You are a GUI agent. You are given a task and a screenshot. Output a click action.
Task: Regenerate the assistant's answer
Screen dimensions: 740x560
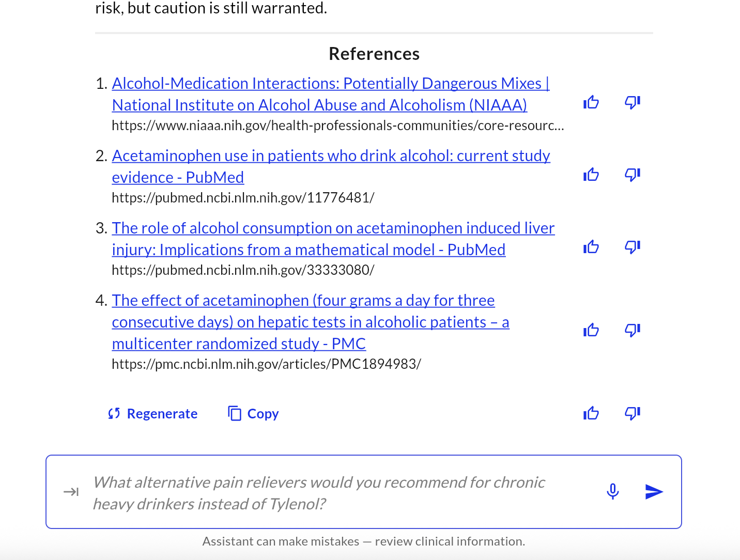tap(152, 413)
